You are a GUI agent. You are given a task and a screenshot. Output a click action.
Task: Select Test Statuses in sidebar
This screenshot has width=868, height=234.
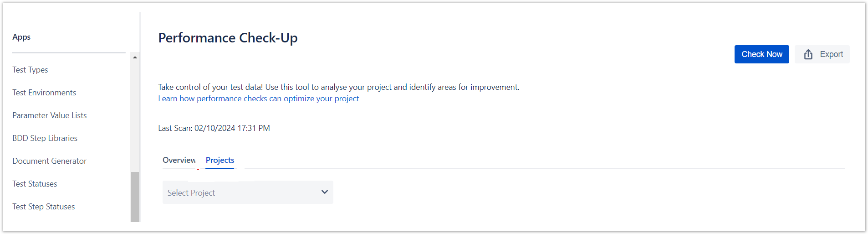pos(35,184)
